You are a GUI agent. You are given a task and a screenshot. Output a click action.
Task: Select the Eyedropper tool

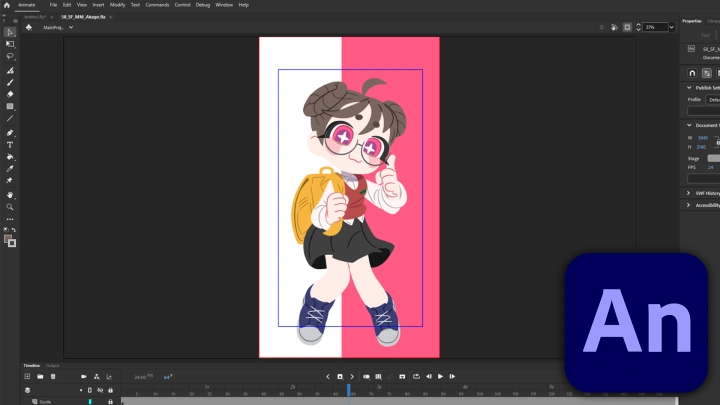tap(10, 169)
